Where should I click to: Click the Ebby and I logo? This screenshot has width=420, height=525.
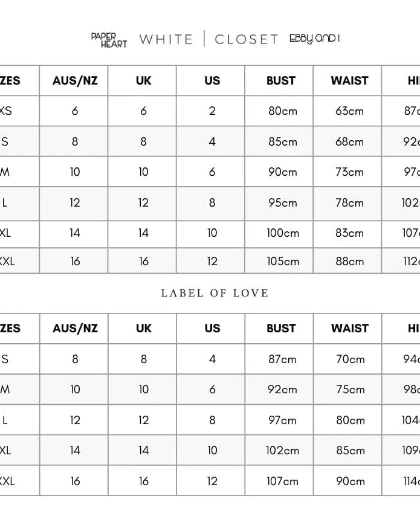(x=314, y=39)
